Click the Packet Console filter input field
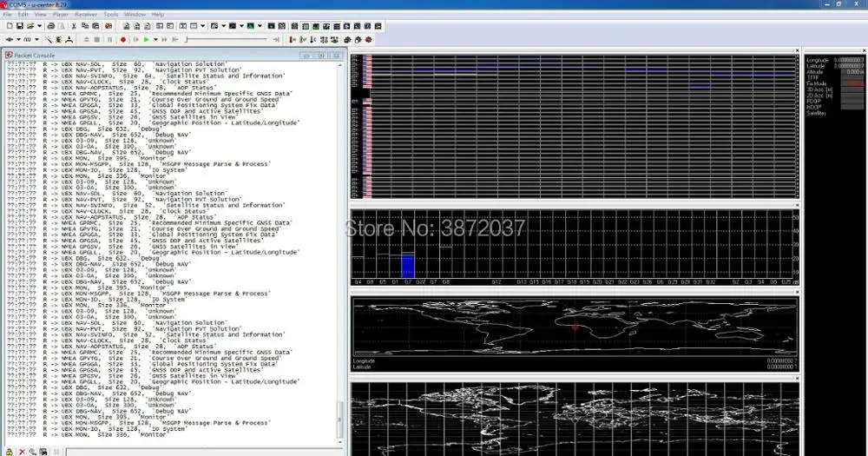Image resolution: width=868 pixels, height=456 pixels. (202, 453)
